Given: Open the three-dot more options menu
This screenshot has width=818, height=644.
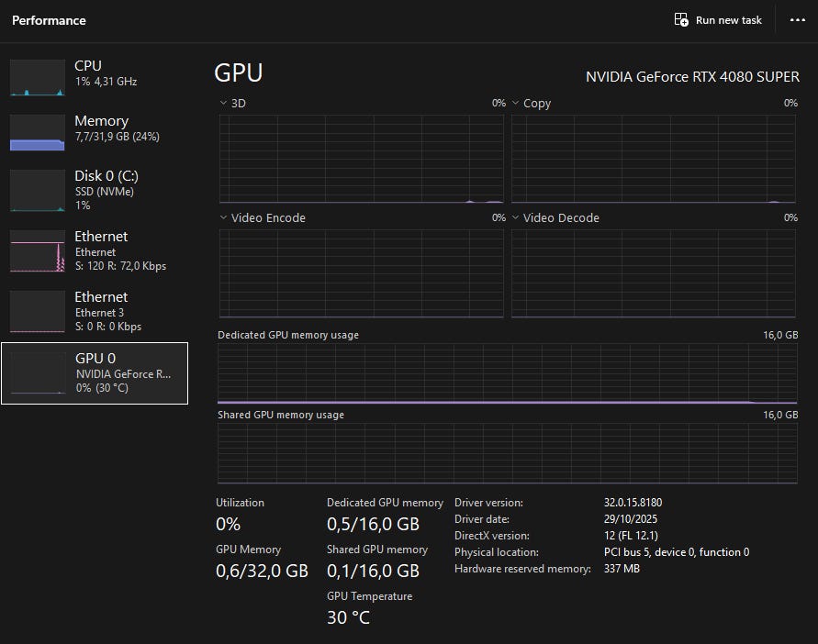Looking at the screenshot, I should [797, 20].
